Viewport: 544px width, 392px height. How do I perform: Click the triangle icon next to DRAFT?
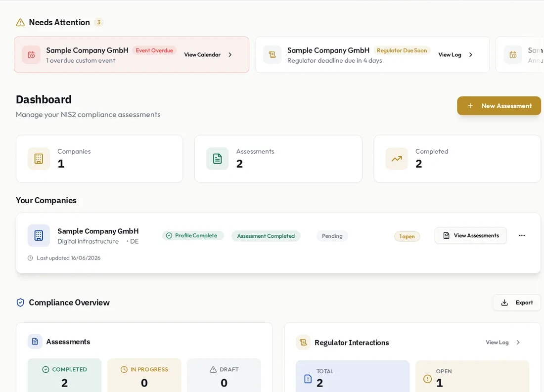point(213,369)
